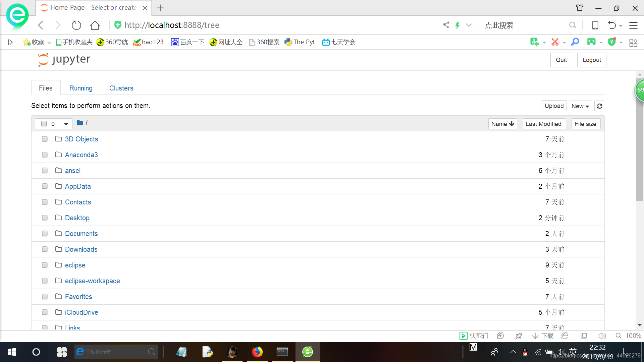This screenshot has height=362, width=644.
Task: Click the lightning speed-mode icon
Action: click(x=457, y=25)
